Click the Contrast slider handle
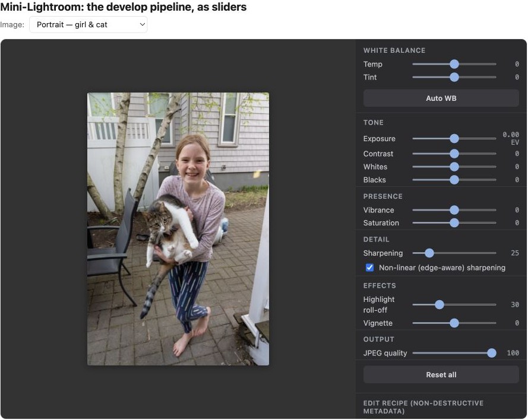 pos(454,154)
